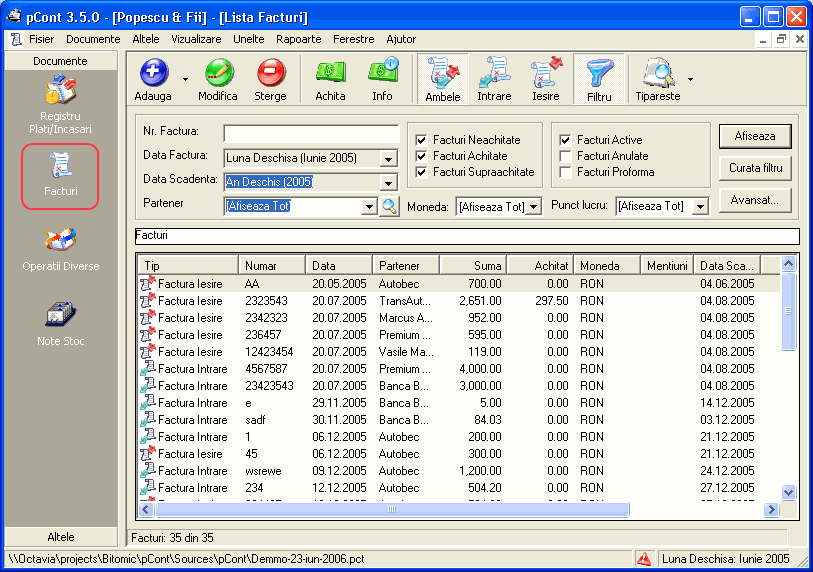This screenshot has height=572, width=813.
Task: Check Facturi Proforma checkbox
Action: (x=565, y=172)
